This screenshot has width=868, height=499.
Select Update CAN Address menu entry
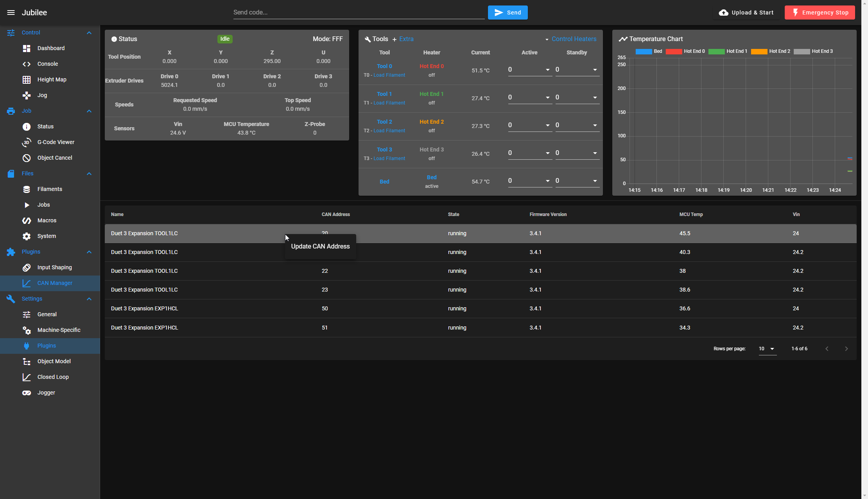[320, 246]
